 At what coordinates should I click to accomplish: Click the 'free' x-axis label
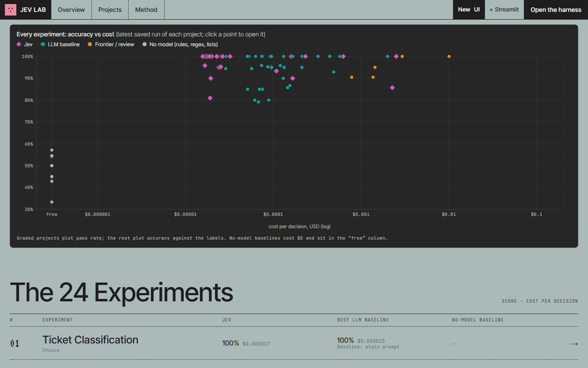click(x=52, y=214)
